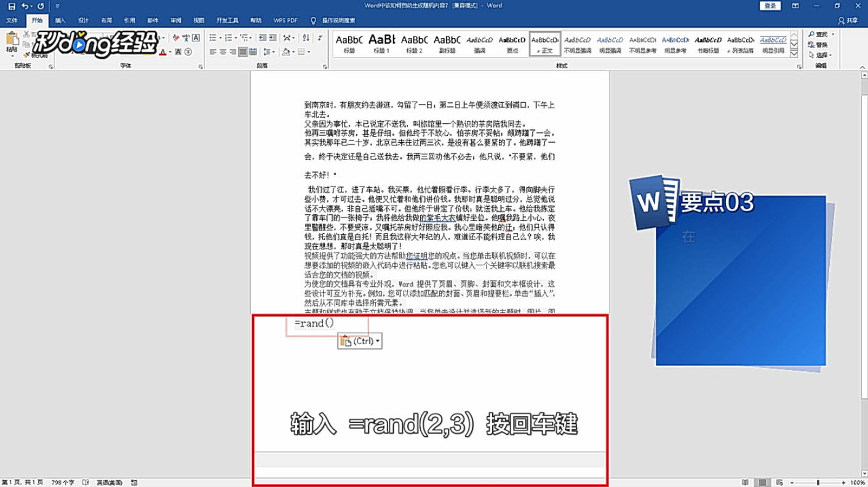Open the phonetic guide tool
This screenshot has width=868, height=487.
(x=186, y=37)
